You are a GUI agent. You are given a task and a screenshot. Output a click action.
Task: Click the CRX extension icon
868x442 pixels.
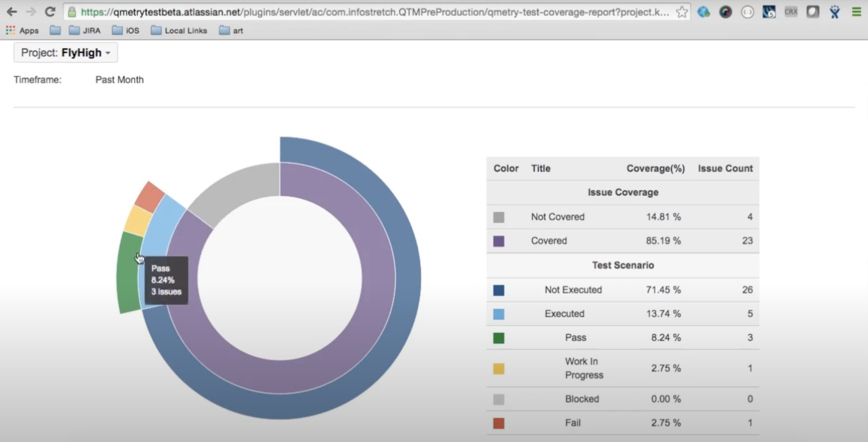[791, 12]
